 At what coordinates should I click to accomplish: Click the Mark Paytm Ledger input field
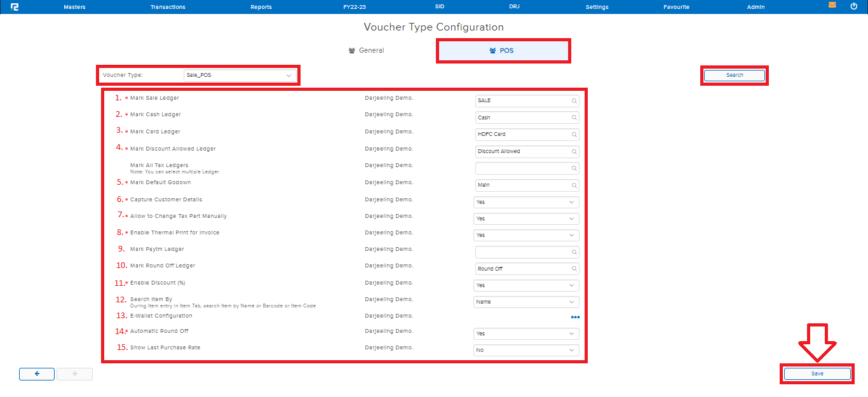521,252
